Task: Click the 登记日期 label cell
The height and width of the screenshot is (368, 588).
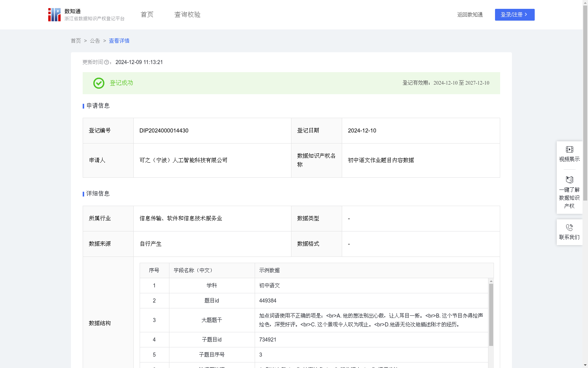Action: (x=316, y=131)
